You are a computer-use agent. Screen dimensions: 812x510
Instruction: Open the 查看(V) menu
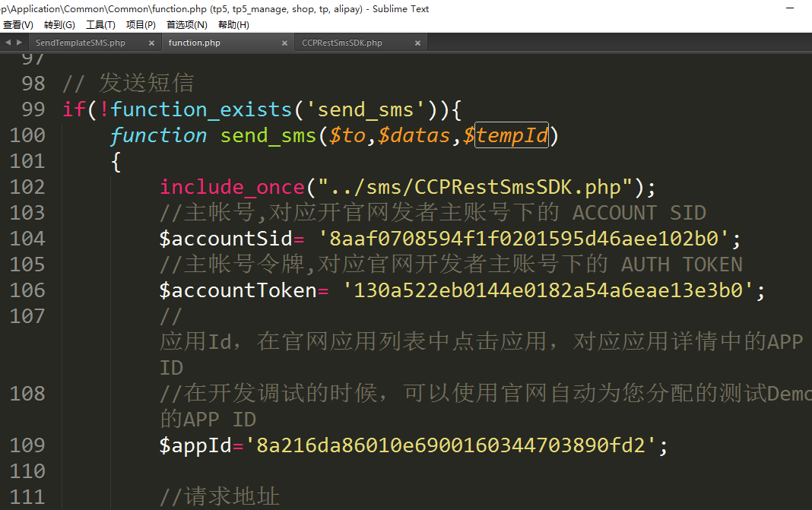[x=18, y=25]
